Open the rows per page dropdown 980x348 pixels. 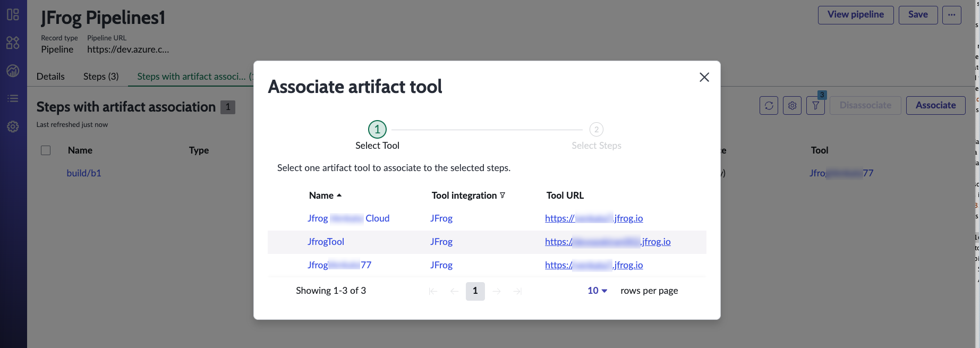tap(597, 291)
